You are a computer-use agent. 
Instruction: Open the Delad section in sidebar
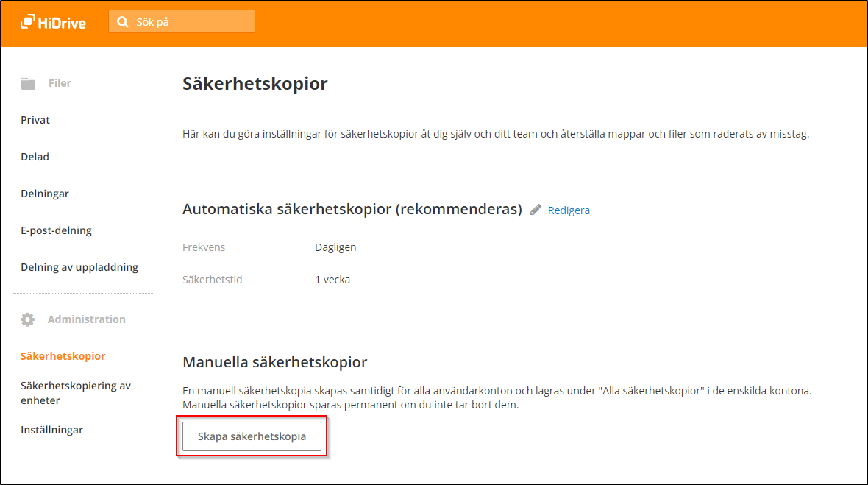coord(35,157)
